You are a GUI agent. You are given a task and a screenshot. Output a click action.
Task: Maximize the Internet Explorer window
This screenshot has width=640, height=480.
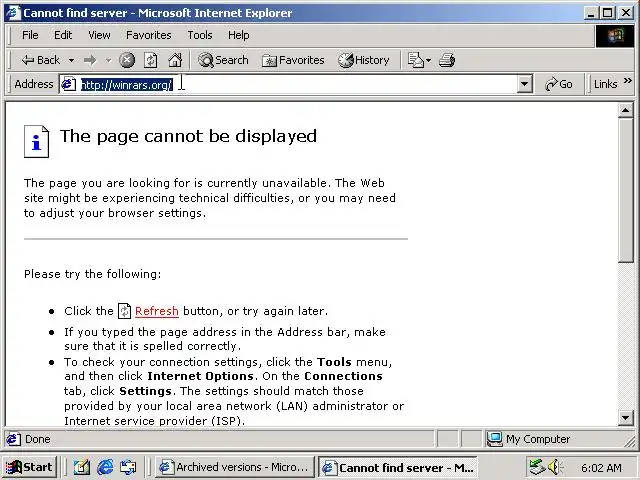[607, 13]
